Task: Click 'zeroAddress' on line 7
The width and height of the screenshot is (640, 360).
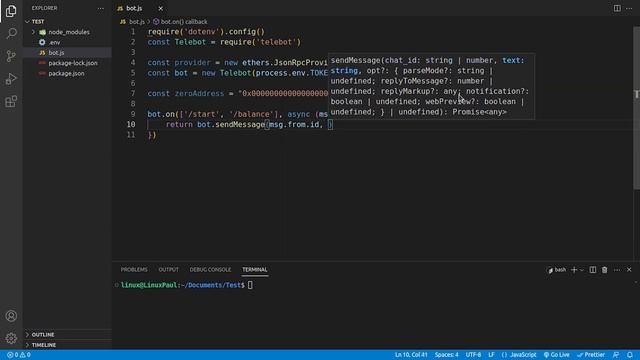Action: (199, 94)
